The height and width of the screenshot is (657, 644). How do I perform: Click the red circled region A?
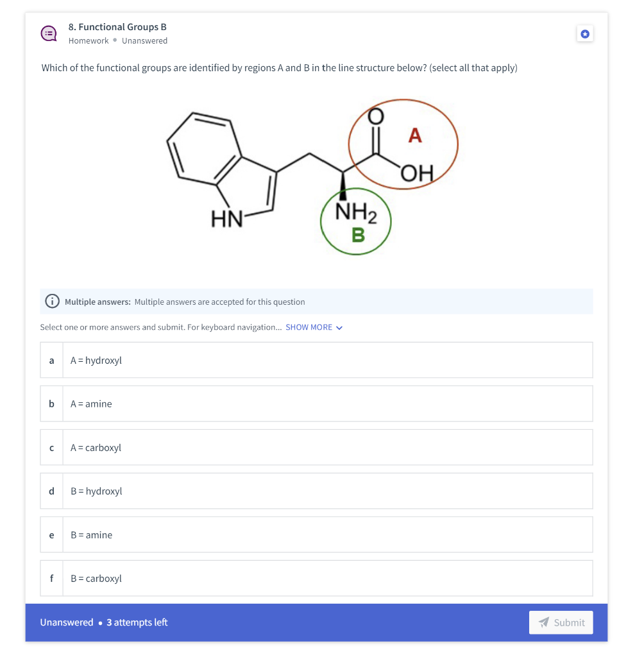[403, 144]
